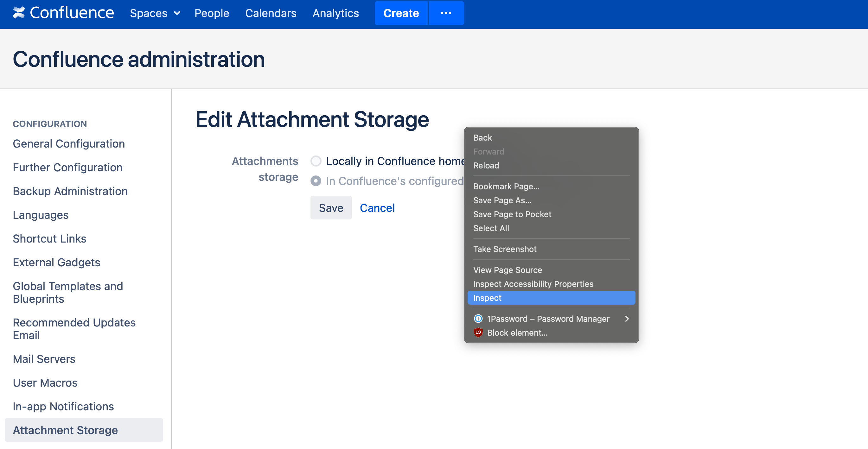Click the 1Password icon in context menu
This screenshot has height=449, width=868.
coord(478,319)
